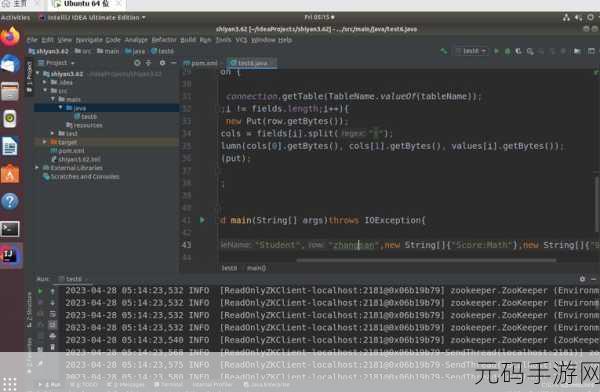Image resolution: width=600 pixels, height=392 pixels.
Task: Click the Locate/scroll-from-source target icon
Action: pos(137,63)
